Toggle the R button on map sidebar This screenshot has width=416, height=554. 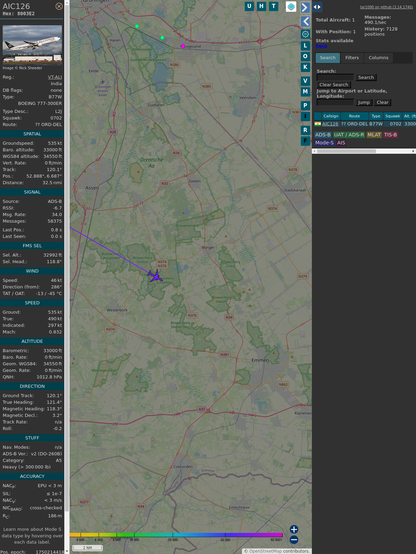305,130
